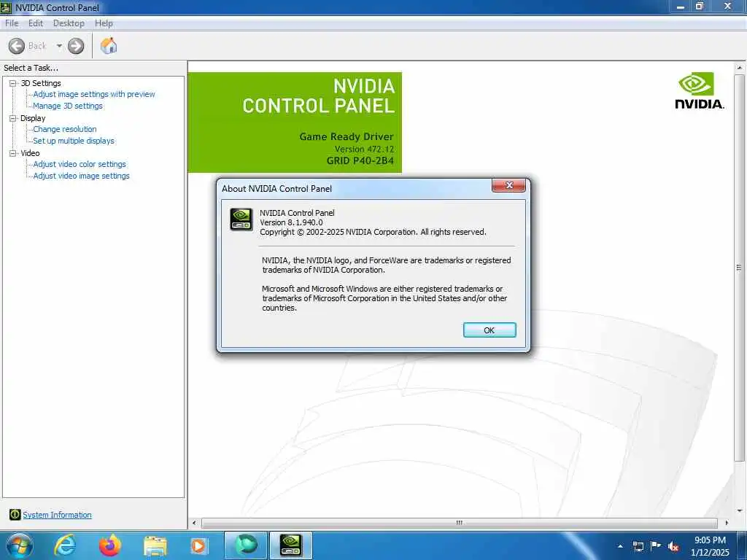Viewport: 747px width, 560px height.
Task: Switch to the teal round app on taskbar
Action: point(245,545)
